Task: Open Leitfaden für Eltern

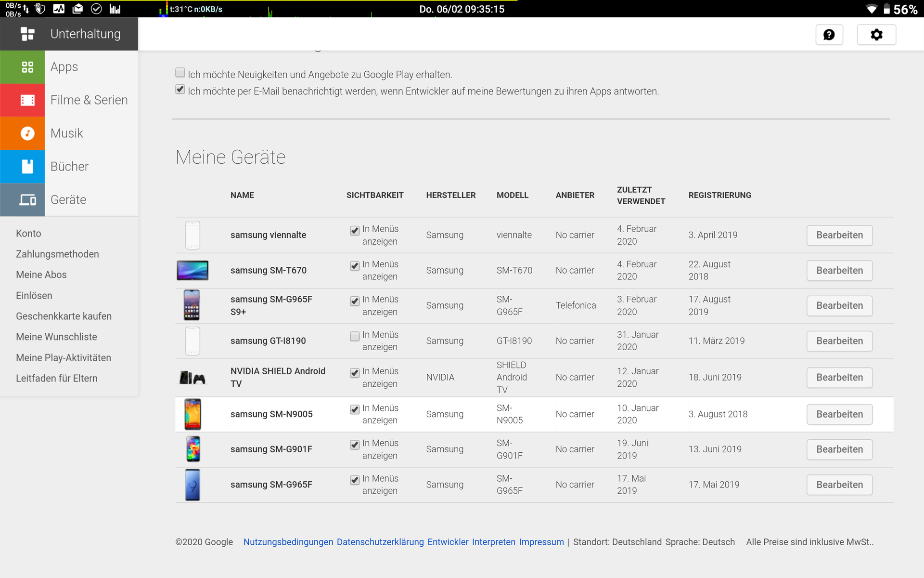Action: point(57,378)
